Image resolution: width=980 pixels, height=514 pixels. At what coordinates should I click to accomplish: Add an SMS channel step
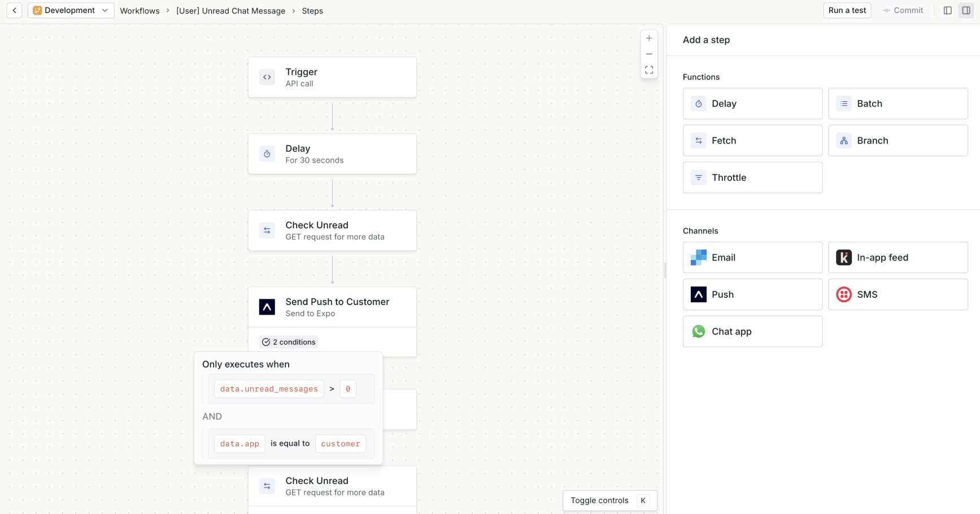tap(897, 294)
